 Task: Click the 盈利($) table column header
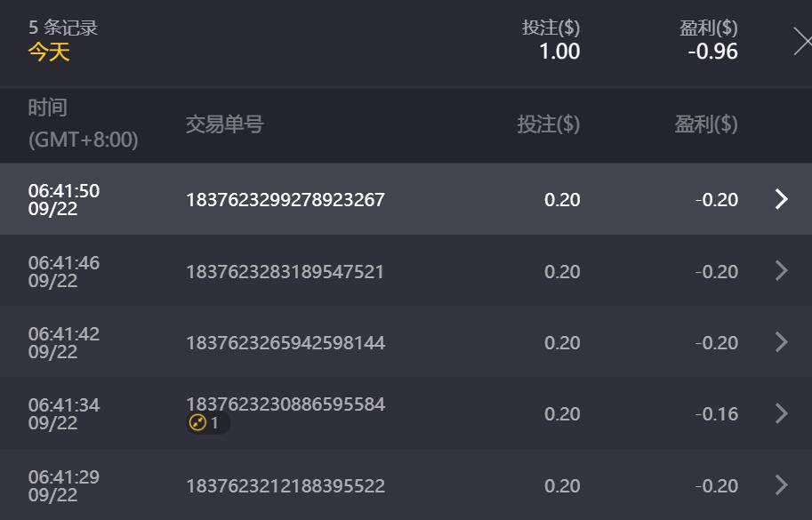(705, 124)
